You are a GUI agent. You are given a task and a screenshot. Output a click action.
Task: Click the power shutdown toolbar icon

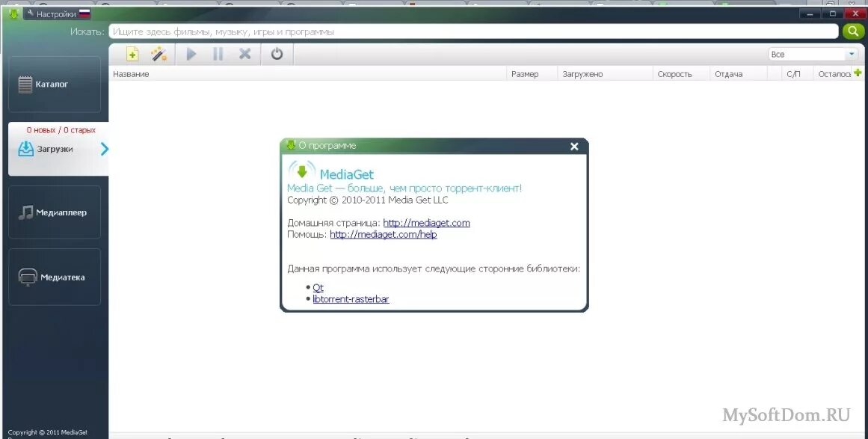coord(277,54)
